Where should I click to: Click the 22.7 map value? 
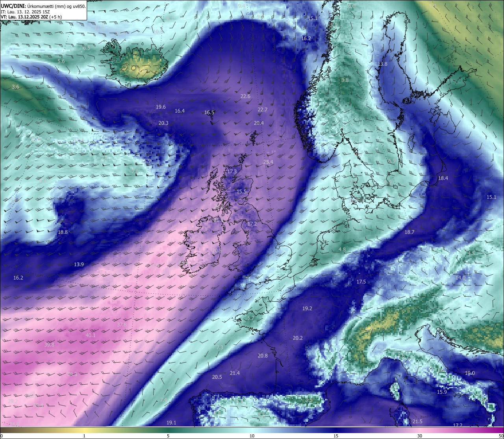(x=262, y=110)
